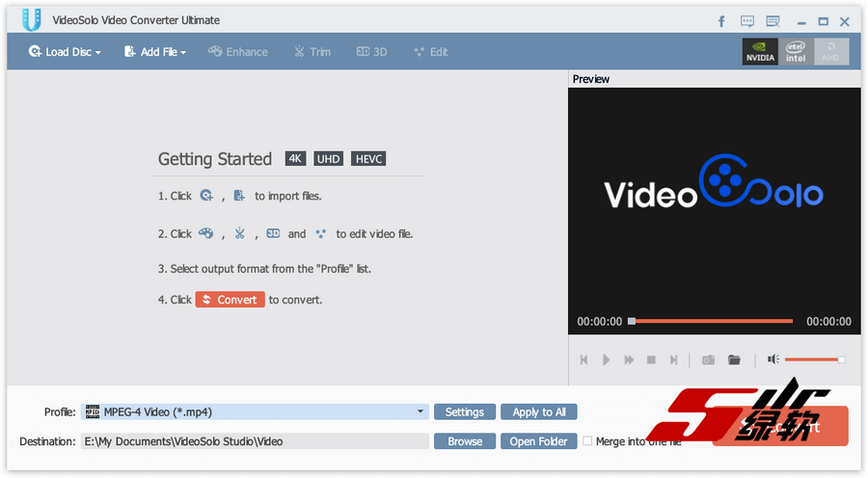Screen dimensions: 868x478
Task: Click the enhance palette icon in step 2
Action: [206, 233]
